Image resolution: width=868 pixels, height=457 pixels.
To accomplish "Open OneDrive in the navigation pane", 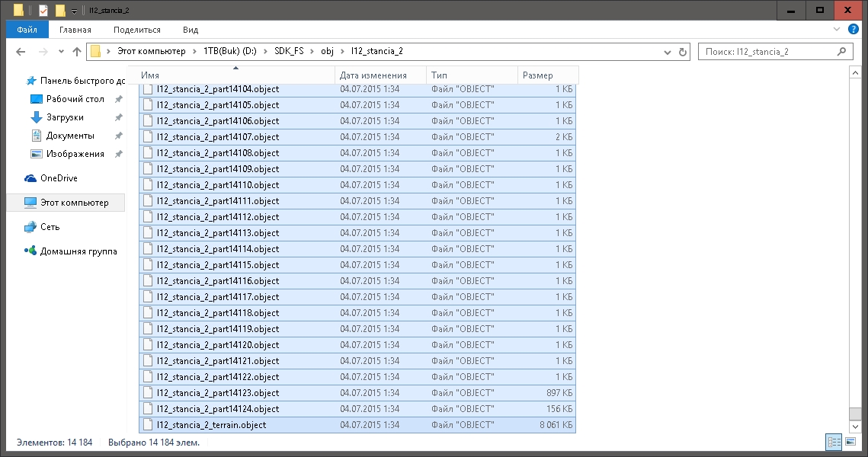I will coord(58,178).
